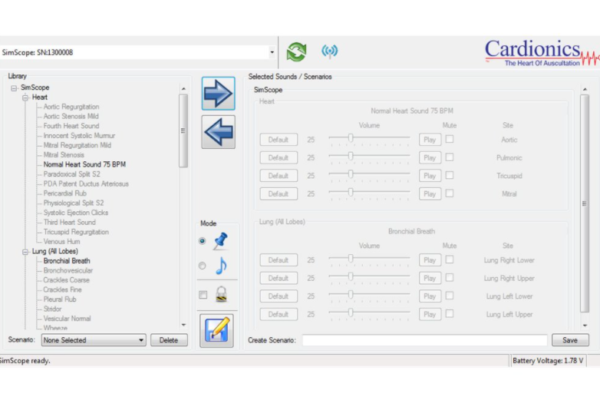The width and height of the screenshot is (600, 400).
Task: Mute the Lung Left Lower sound
Action: point(450,296)
